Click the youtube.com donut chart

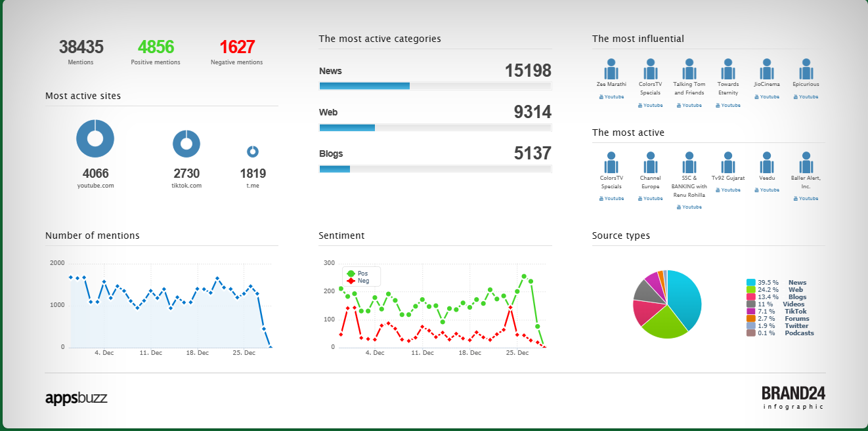point(95,138)
